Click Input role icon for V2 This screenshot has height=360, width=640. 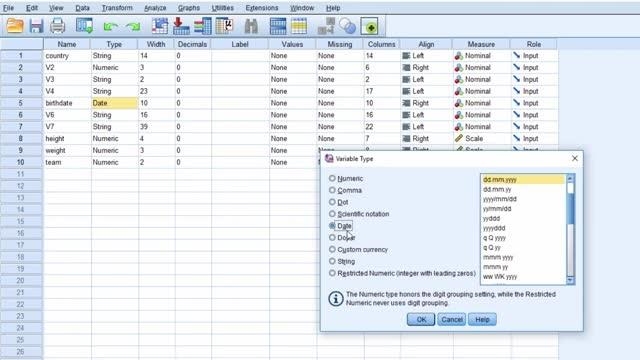pos(517,67)
